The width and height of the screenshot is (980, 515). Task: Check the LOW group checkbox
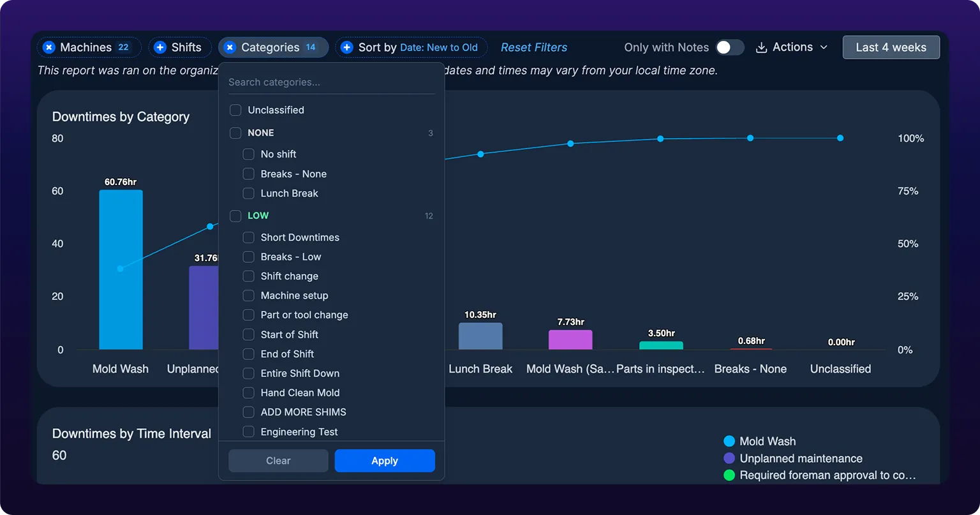(x=235, y=216)
